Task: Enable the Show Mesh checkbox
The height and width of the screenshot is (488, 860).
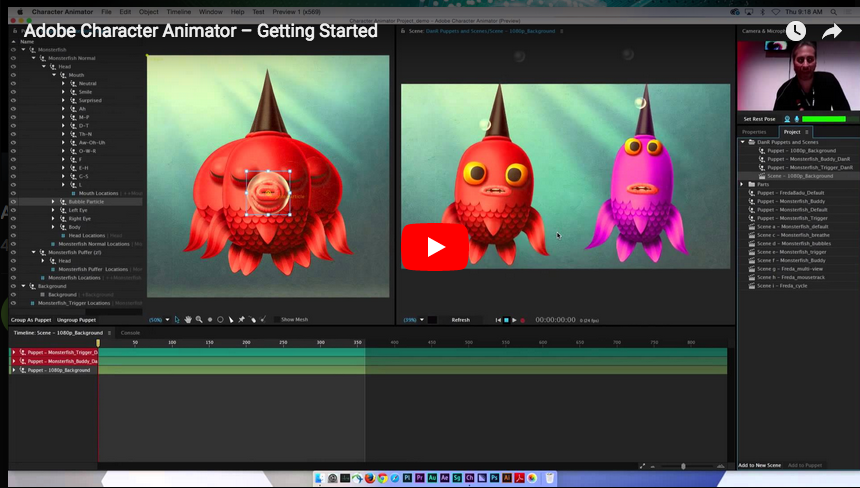Action: [x=276, y=320]
